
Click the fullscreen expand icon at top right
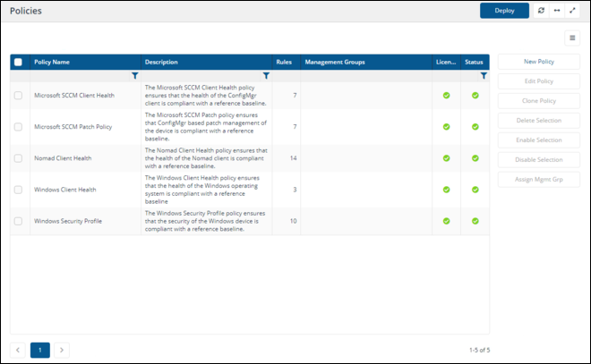[572, 11]
